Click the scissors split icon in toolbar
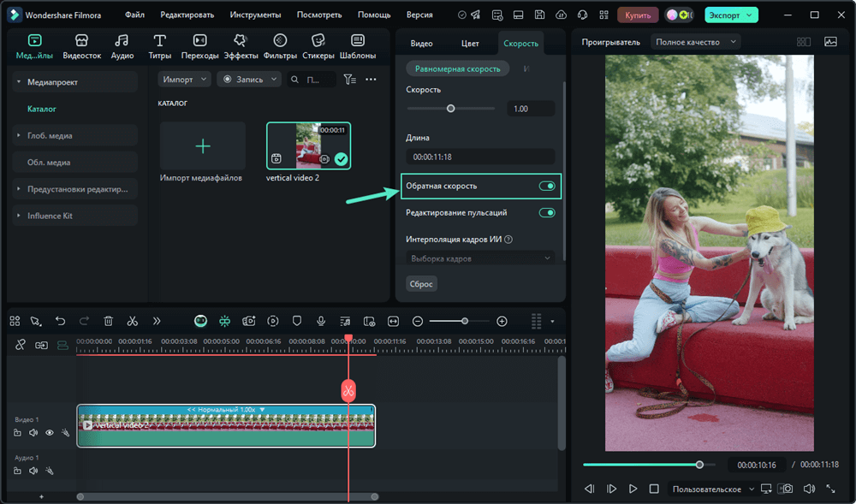 pos(132,321)
